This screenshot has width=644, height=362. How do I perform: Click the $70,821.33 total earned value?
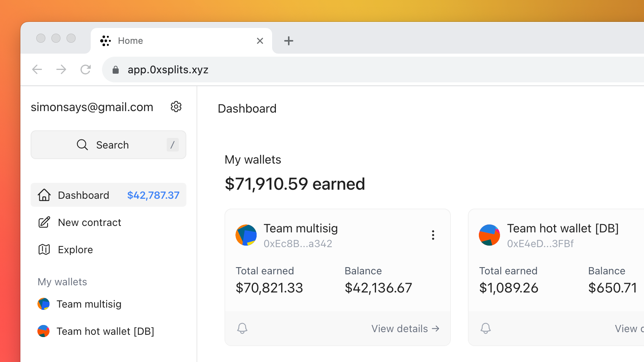(x=269, y=288)
